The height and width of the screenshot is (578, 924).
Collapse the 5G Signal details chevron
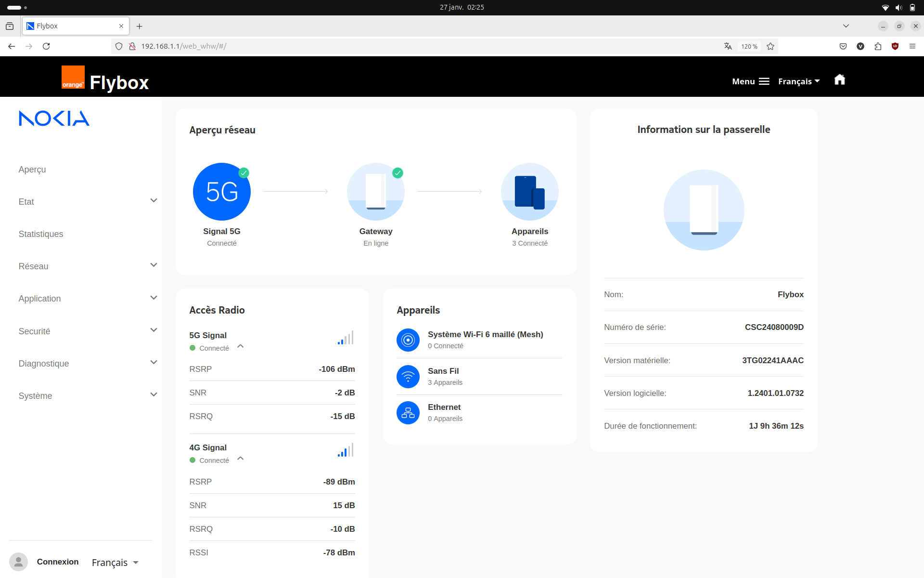pyautogui.click(x=241, y=346)
